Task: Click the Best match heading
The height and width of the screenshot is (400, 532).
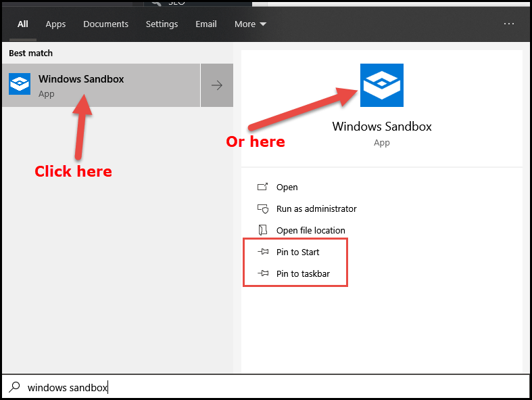Action: click(31, 53)
